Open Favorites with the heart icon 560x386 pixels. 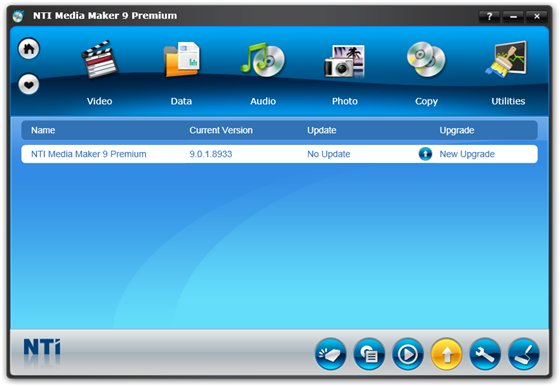point(29,84)
